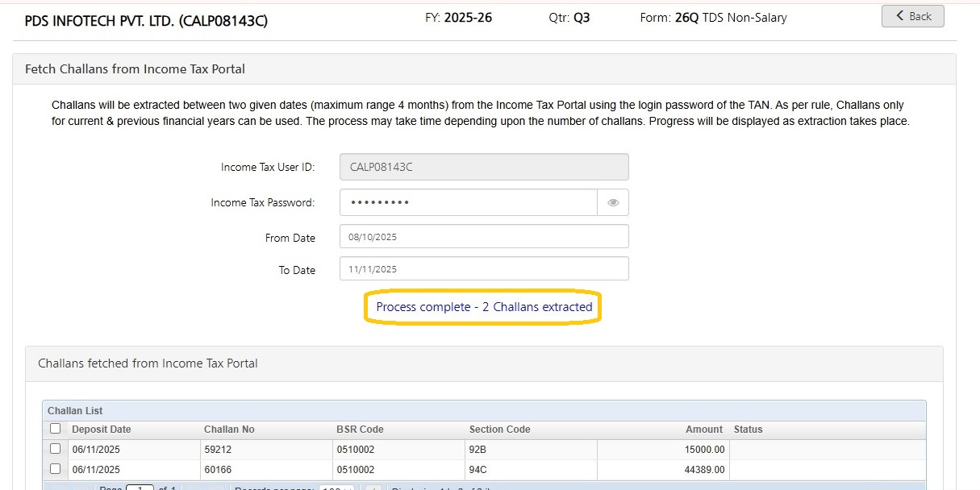Click the Income Tax User ID field
Image resolution: width=980 pixels, height=490 pixels.
[x=484, y=168]
